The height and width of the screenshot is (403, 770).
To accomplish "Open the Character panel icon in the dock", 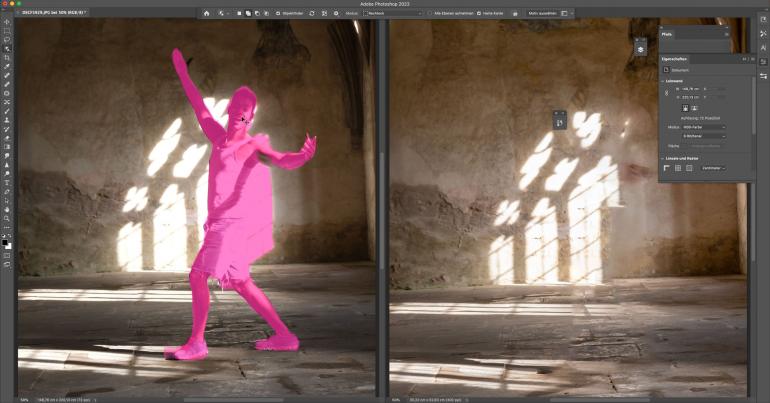I will [x=764, y=48].
